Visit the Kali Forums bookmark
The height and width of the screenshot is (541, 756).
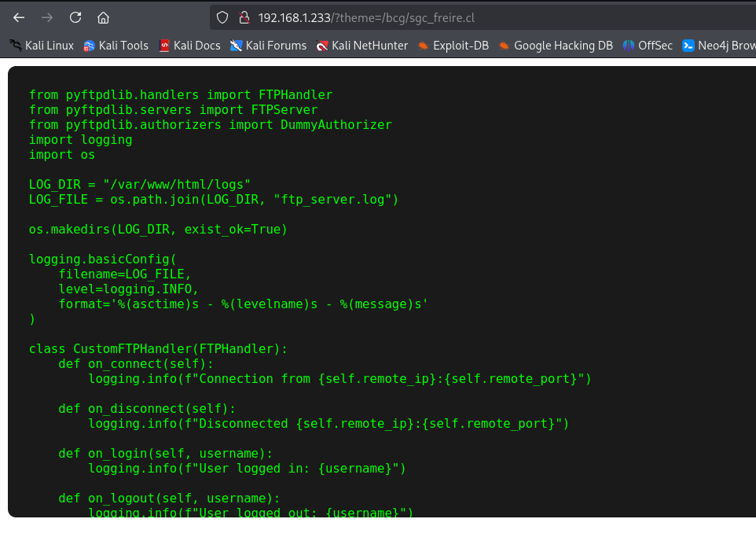(x=268, y=46)
